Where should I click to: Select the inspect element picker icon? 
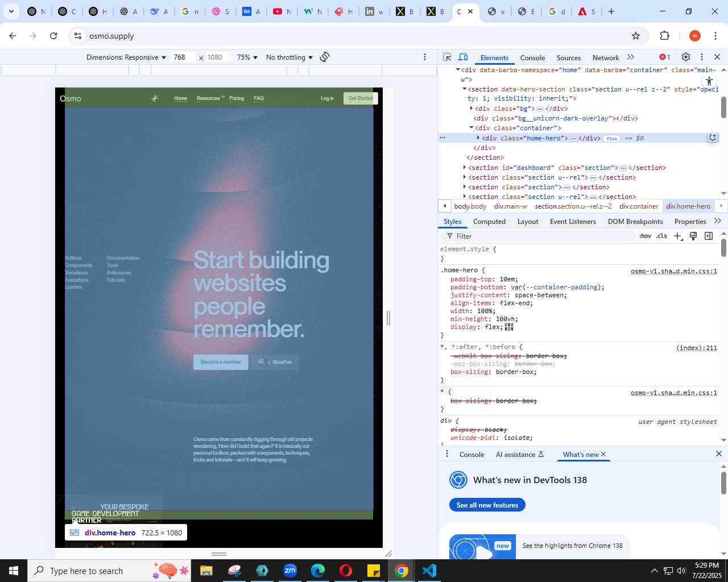tap(447, 57)
